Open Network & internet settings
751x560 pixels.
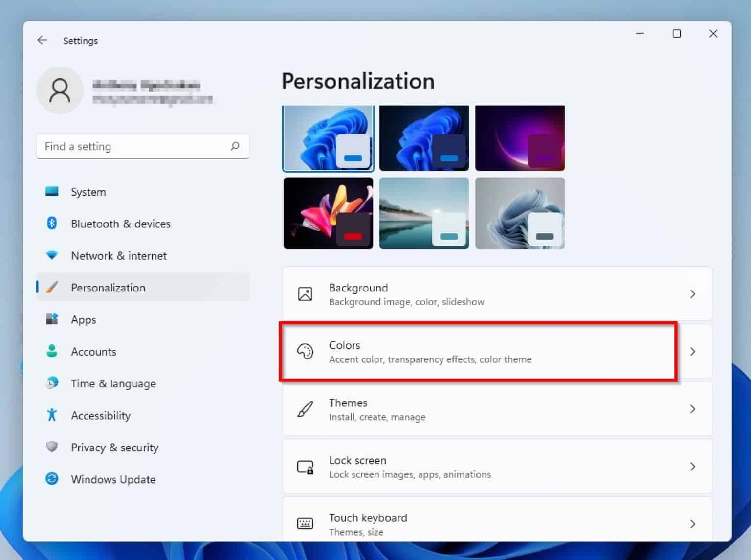pyautogui.click(x=143, y=255)
